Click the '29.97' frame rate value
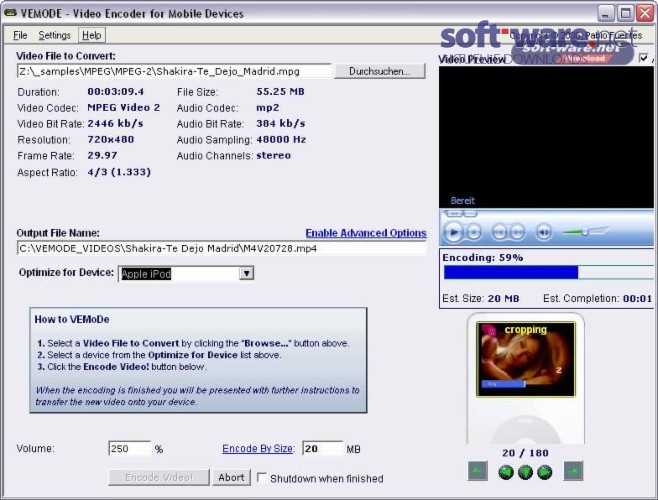The image size is (658, 500). click(x=102, y=155)
